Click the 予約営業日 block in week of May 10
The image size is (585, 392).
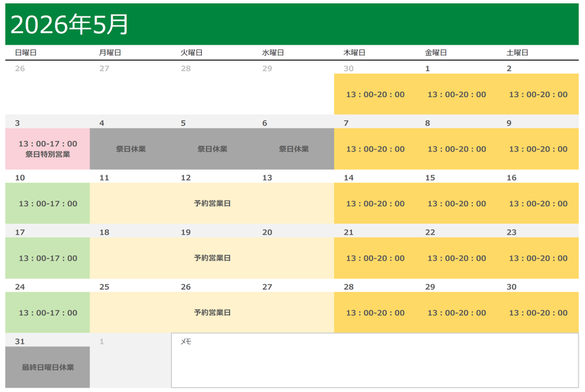tap(211, 204)
